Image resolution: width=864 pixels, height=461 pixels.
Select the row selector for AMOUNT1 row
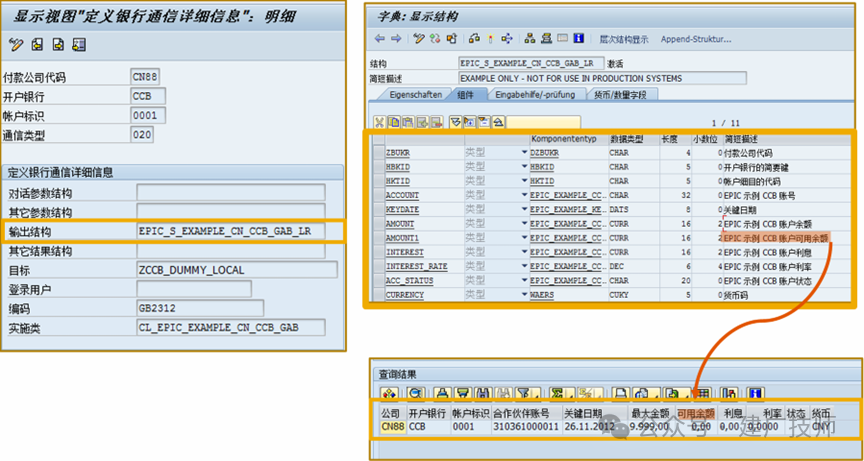coord(378,238)
